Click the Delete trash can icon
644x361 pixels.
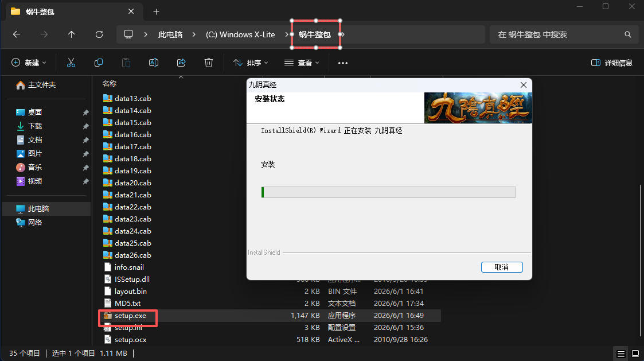[x=209, y=63]
